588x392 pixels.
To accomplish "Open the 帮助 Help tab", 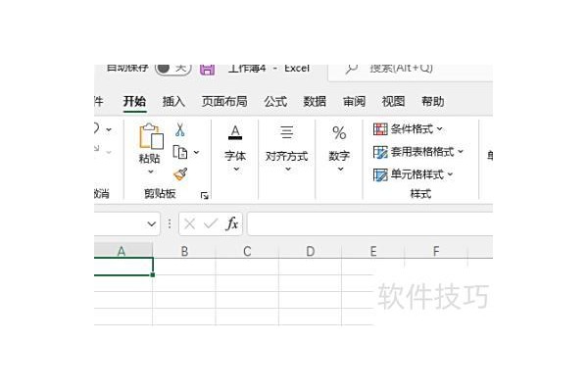I will click(x=433, y=102).
